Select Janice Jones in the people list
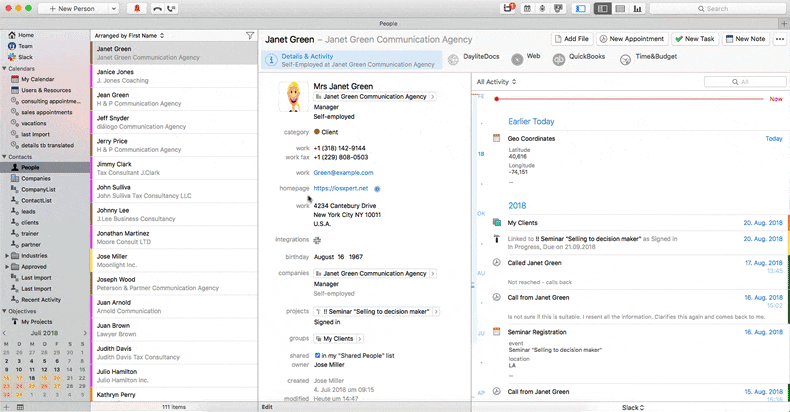This screenshot has height=412, width=790. tap(174, 76)
